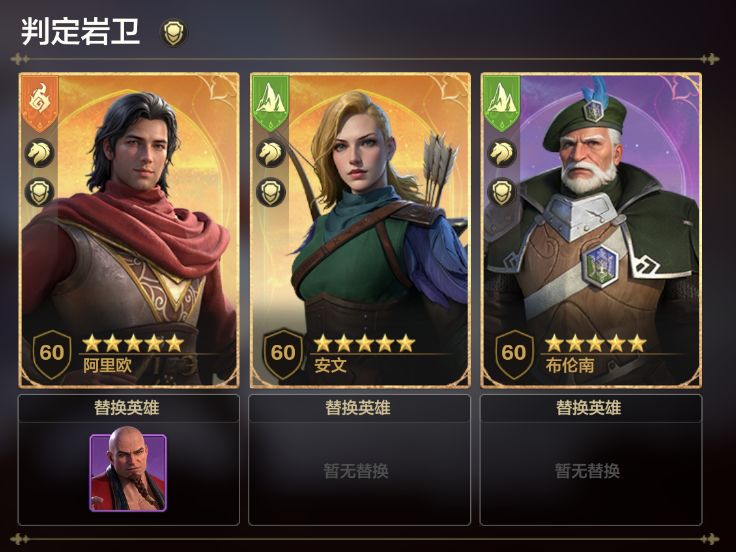736x552 pixels.
Task: Click the level 60 badge on 阿里欧
Action: [52, 354]
